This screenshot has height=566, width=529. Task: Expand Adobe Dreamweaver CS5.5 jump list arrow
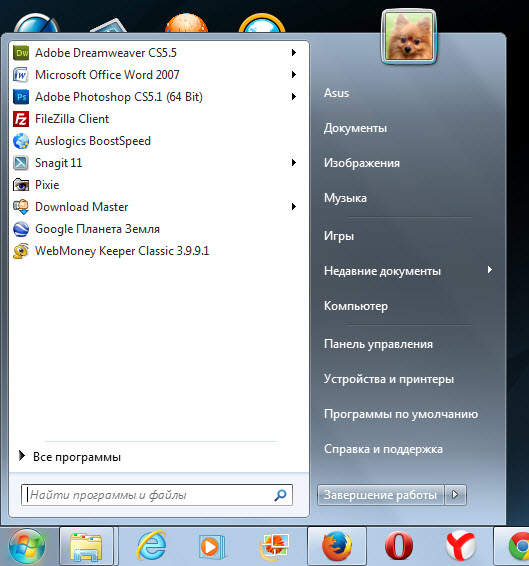[x=294, y=53]
